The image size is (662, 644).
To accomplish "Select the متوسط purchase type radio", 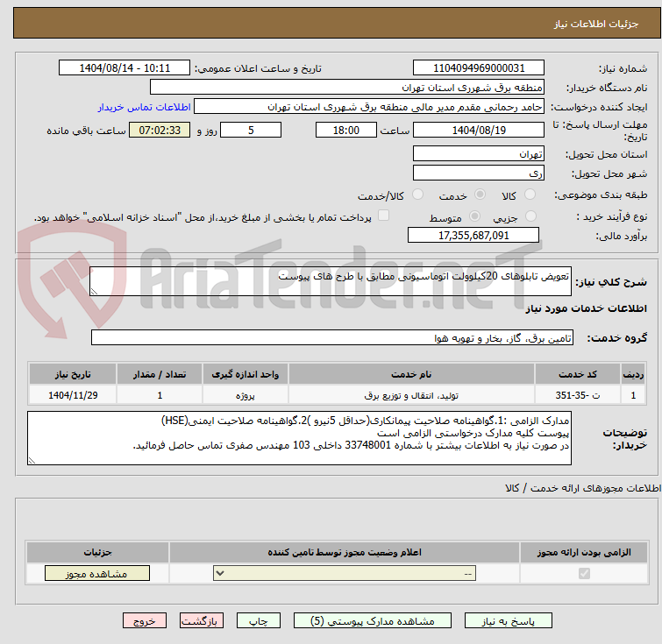I will [474, 216].
